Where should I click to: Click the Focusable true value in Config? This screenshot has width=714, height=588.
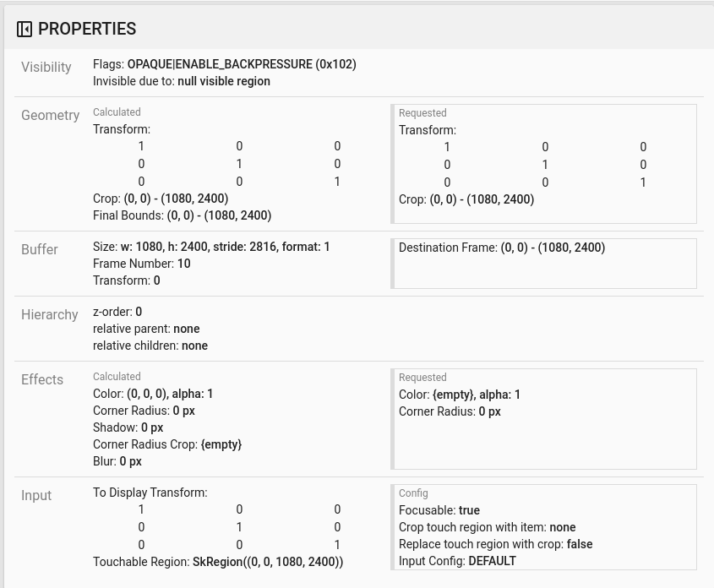click(x=469, y=510)
